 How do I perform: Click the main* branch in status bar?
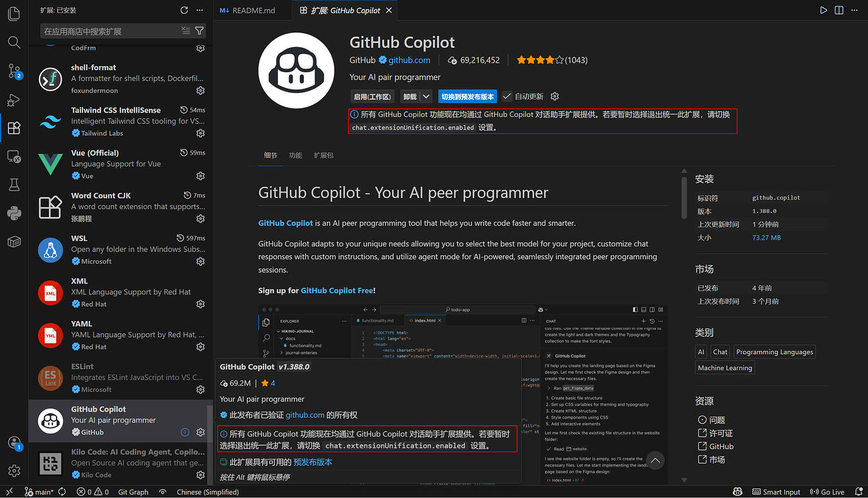[x=40, y=492]
